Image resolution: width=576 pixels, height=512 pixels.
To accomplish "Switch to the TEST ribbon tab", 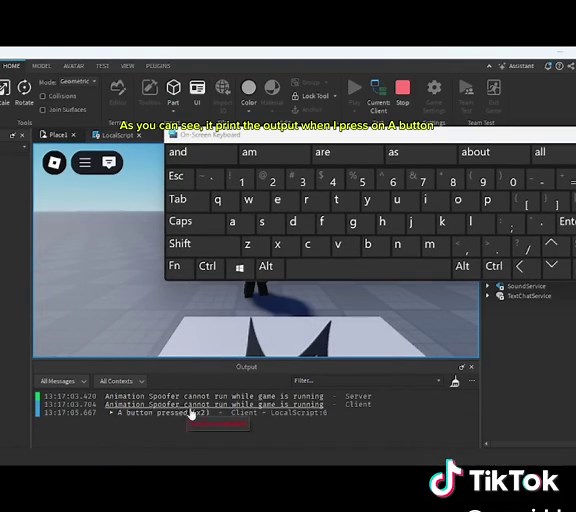I will click(102, 66).
